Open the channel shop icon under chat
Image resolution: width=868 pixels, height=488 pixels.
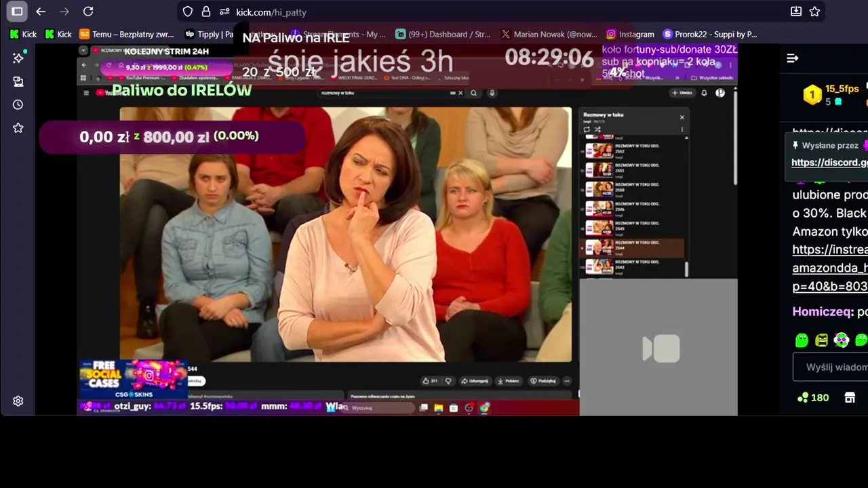[x=850, y=398]
